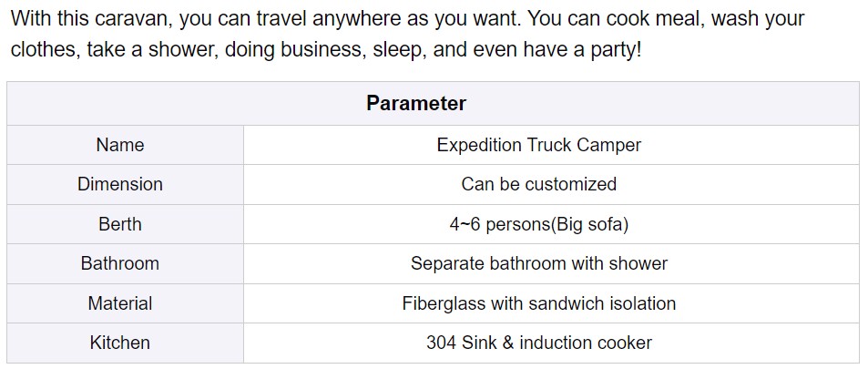Select the Berth row label
Screen dimensions: 868x369
[x=120, y=224]
